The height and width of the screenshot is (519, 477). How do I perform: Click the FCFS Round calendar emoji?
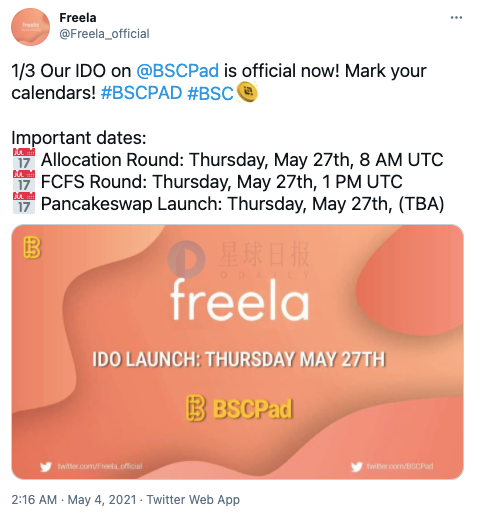24,181
